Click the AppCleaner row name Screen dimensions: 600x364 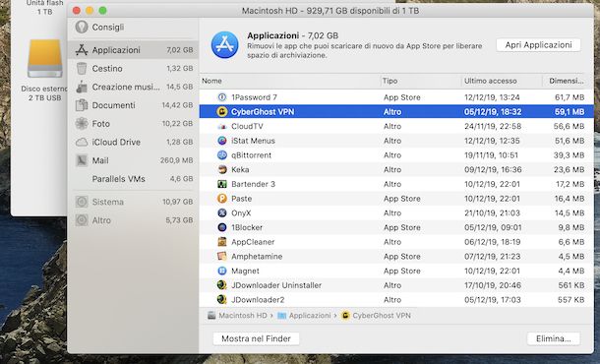tap(253, 242)
